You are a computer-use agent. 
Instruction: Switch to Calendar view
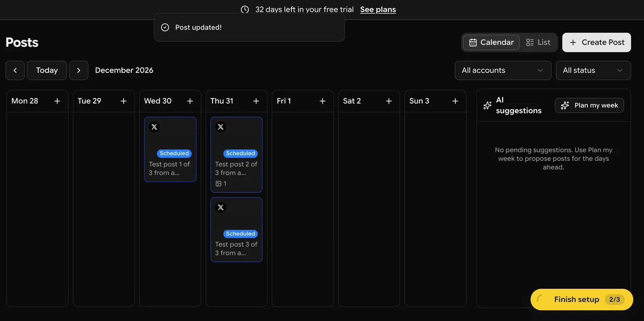[491, 42]
